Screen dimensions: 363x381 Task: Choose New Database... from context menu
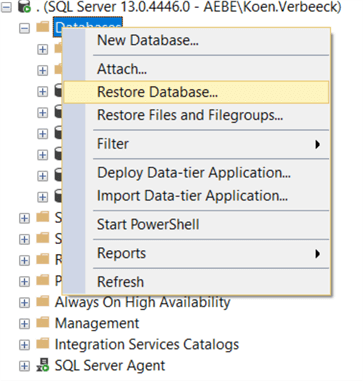point(196,40)
